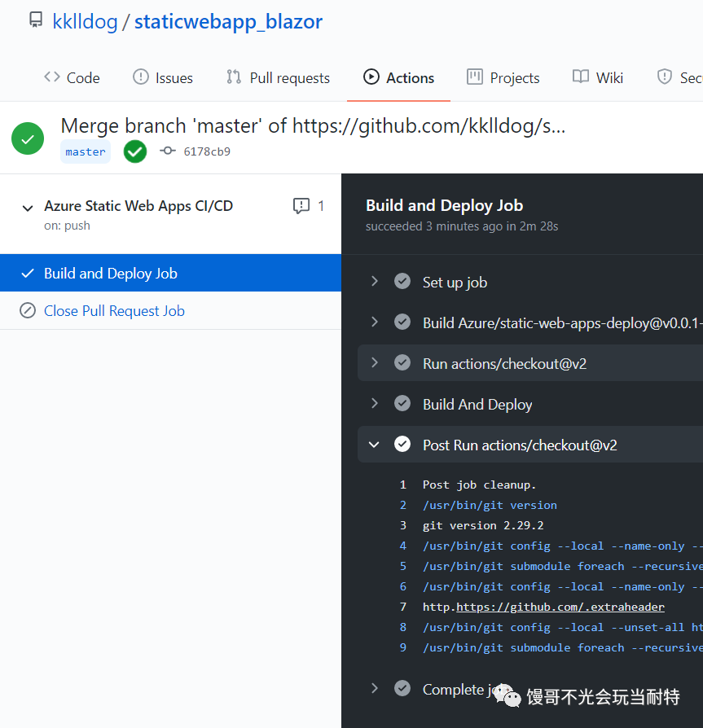
Task: Click the 'succeeded 3 minutes ago' status text
Action: [x=462, y=226]
